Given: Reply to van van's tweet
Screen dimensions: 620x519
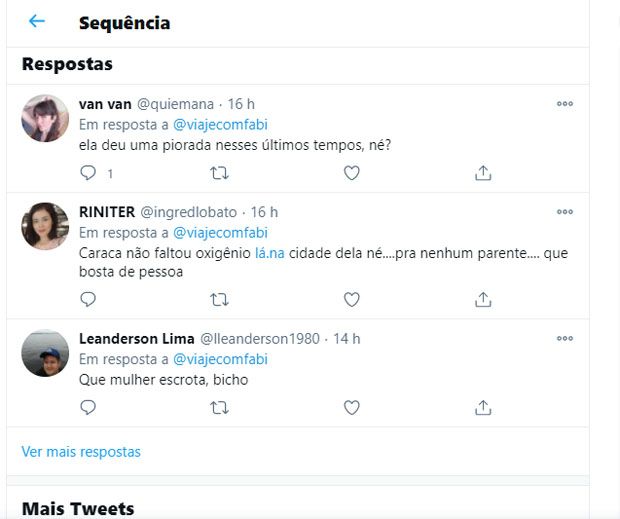Looking at the screenshot, I should [x=88, y=173].
